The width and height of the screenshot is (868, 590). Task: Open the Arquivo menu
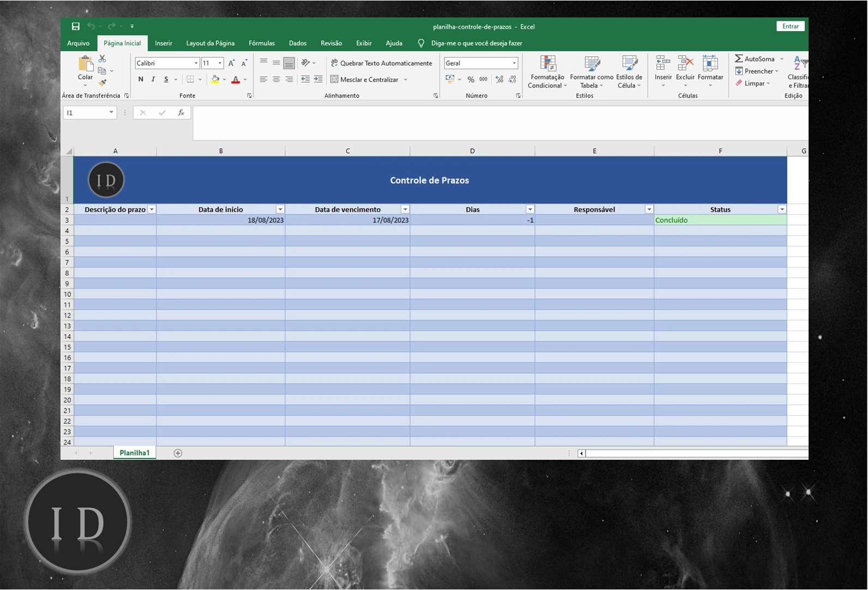(x=78, y=43)
